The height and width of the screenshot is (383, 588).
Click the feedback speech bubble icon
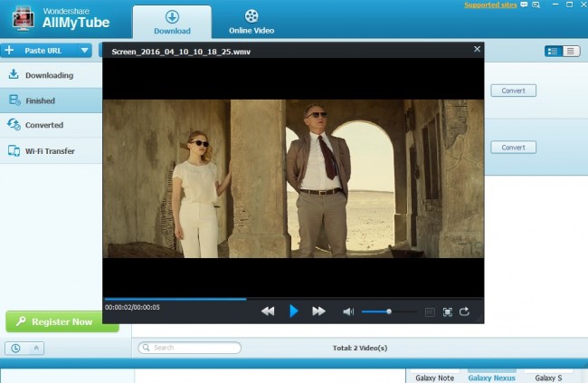(x=524, y=5)
